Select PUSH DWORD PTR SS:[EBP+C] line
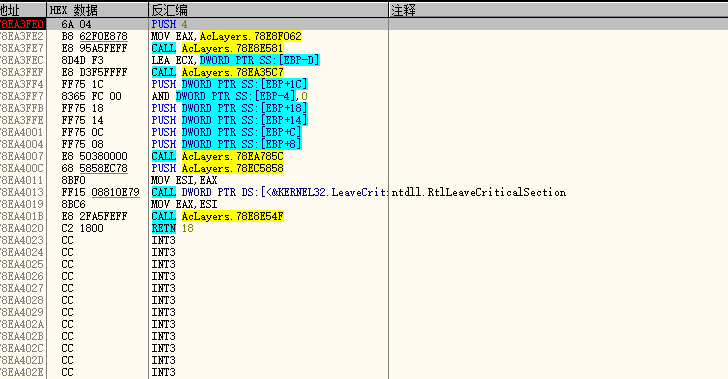Image resolution: width=728 pixels, height=379 pixels. pos(227,132)
